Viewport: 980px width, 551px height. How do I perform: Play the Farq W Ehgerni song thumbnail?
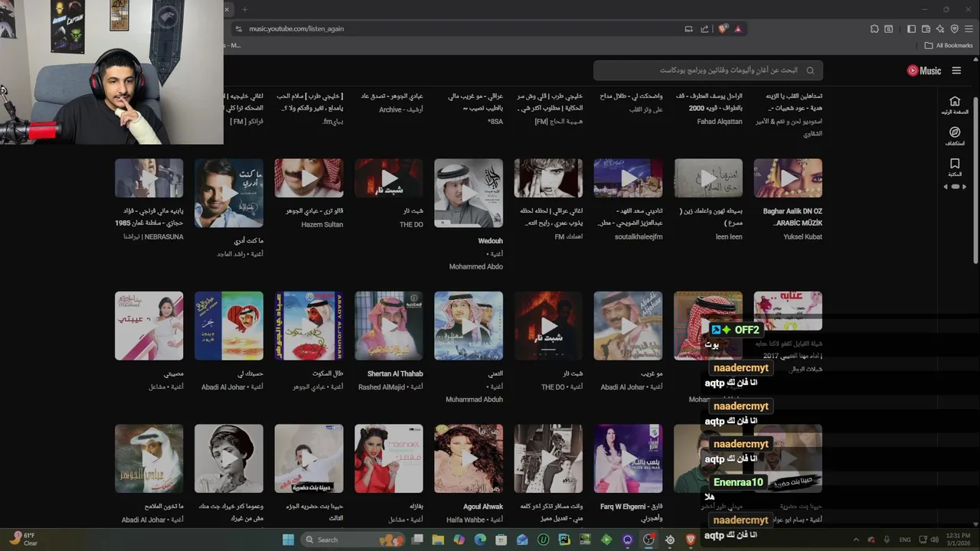click(x=629, y=459)
